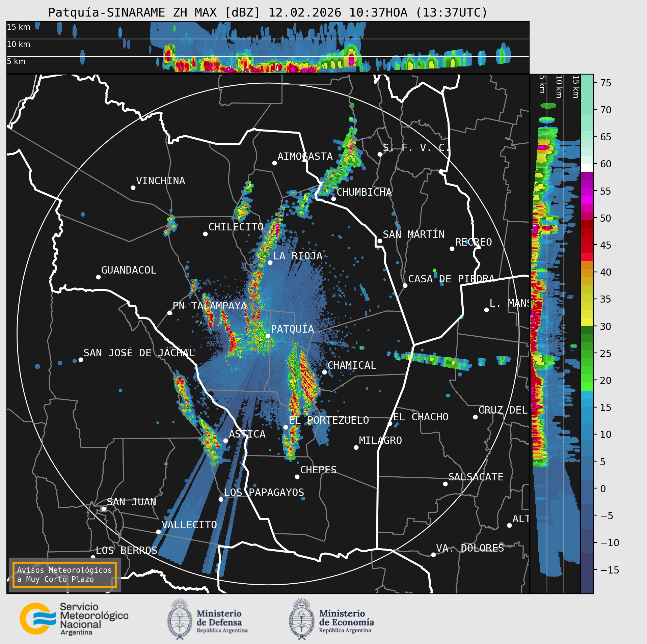Click the MILAGRO city dot
Image resolution: width=647 pixels, height=644 pixels.
(356, 447)
